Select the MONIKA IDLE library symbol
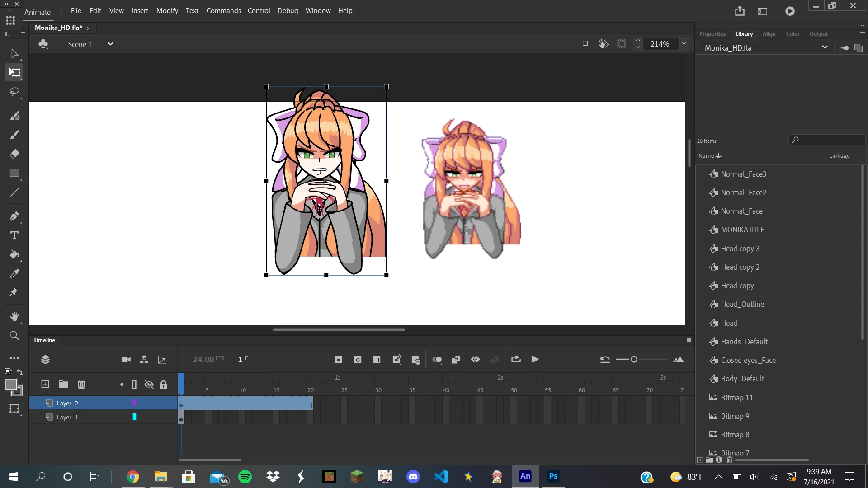The image size is (868, 488). pos(742,230)
